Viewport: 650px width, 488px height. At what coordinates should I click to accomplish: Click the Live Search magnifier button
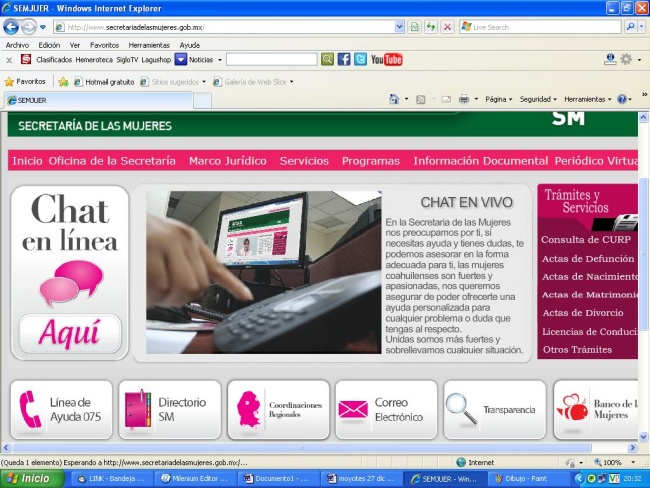click(x=629, y=27)
